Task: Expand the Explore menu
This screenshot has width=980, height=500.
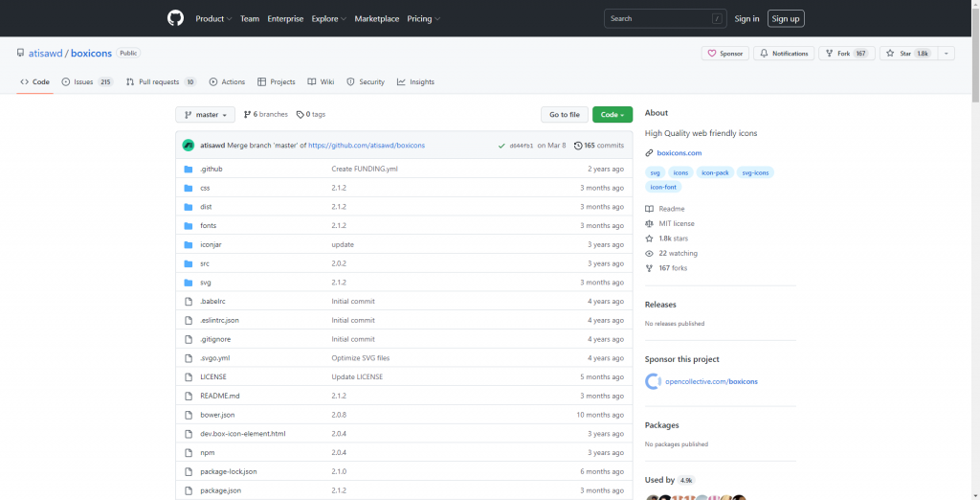Action: click(x=329, y=19)
